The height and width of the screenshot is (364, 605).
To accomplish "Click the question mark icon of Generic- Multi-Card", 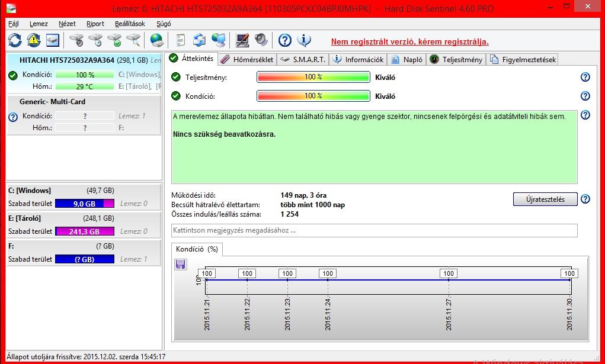I will tap(12, 117).
